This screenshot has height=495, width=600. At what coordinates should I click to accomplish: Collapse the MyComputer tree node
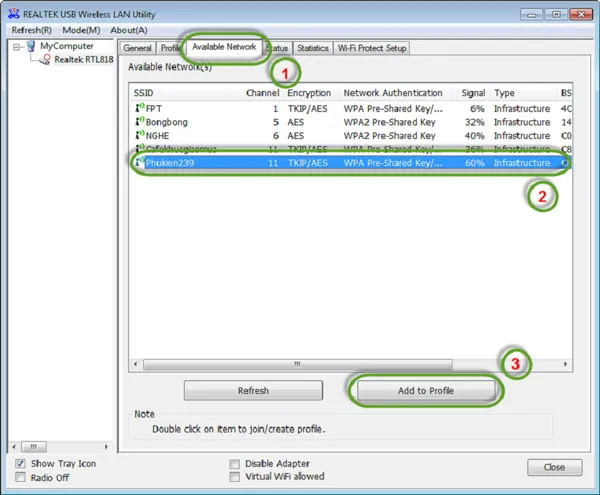(x=16, y=47)
